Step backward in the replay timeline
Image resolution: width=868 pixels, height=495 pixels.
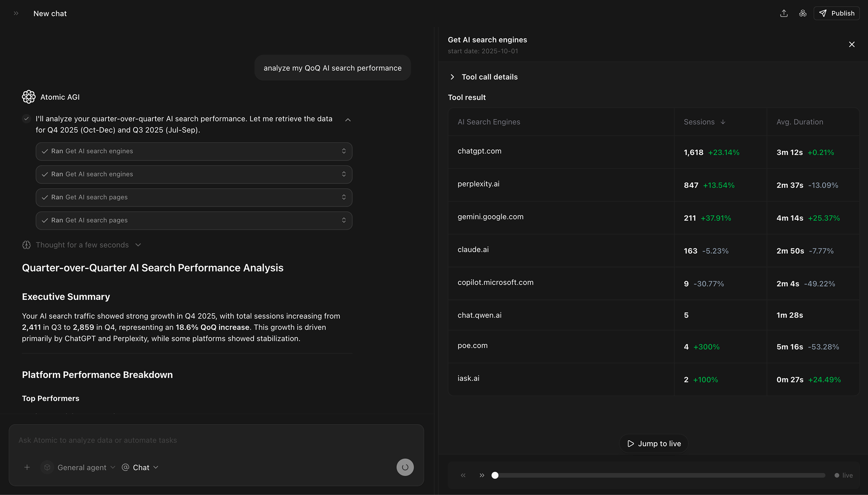tap(463, 475)
